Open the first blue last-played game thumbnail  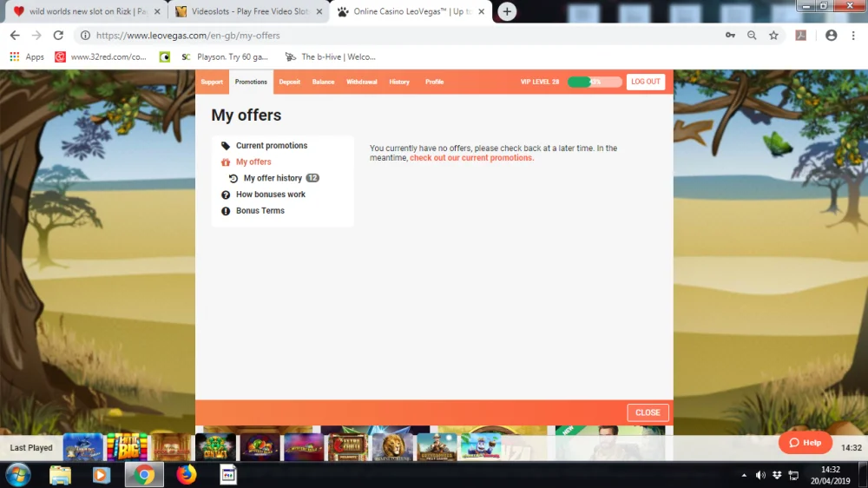pos(82,447)
